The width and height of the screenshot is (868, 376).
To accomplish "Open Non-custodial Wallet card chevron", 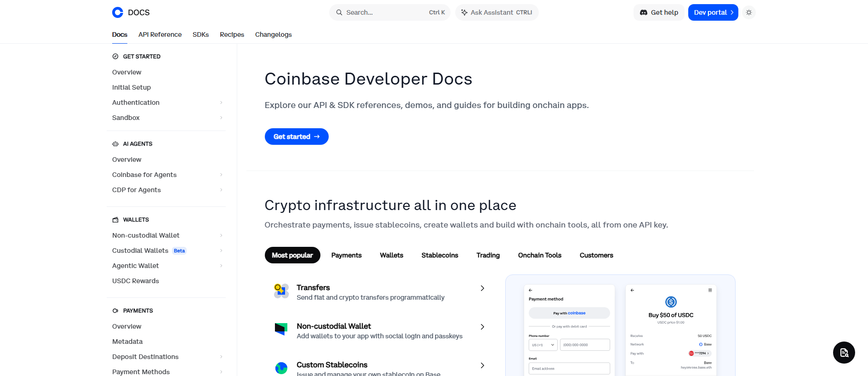I will coord(482,327).
